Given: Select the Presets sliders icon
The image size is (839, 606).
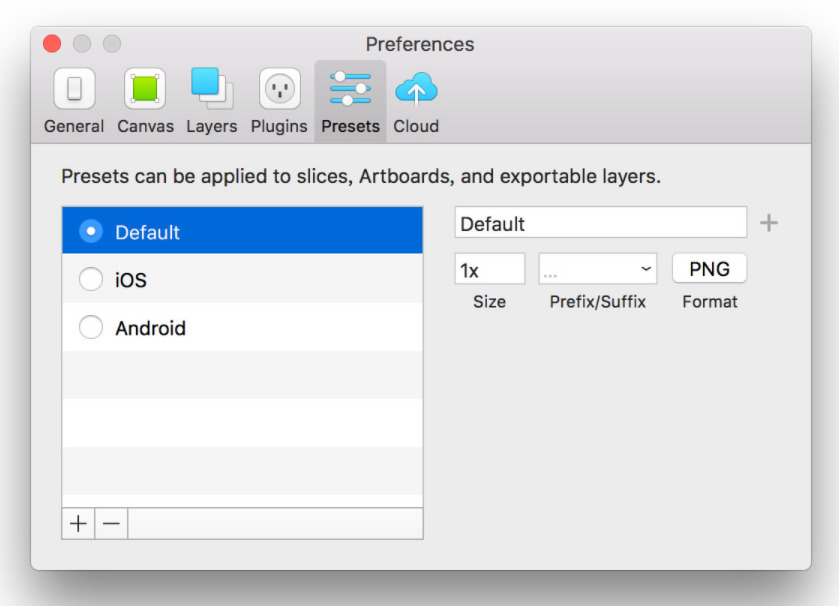Looking at the screenshot, I should 350,89.
